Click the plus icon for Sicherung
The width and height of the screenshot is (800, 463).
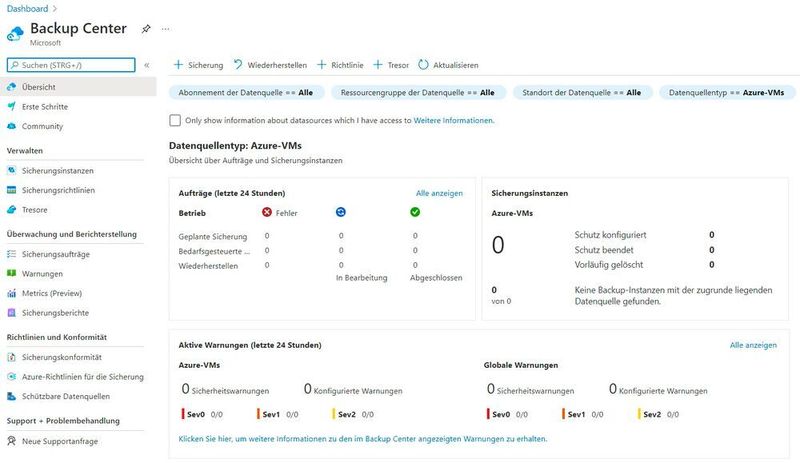178,65
